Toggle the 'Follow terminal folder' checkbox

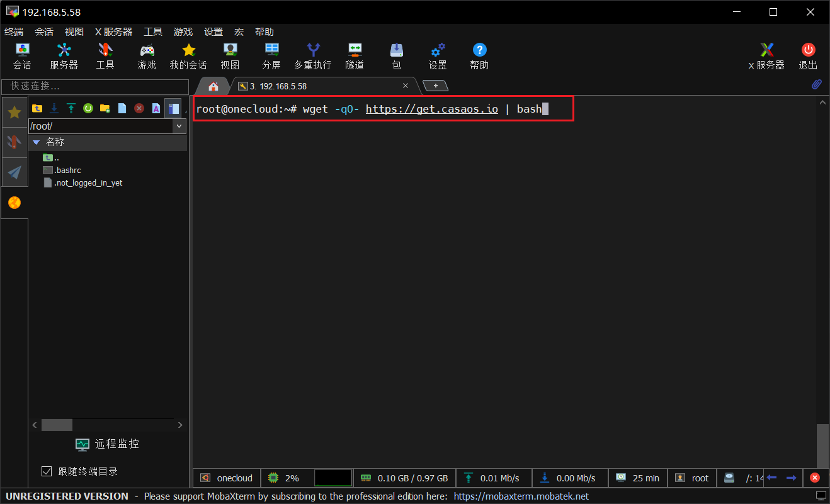(x=46, y=471)
